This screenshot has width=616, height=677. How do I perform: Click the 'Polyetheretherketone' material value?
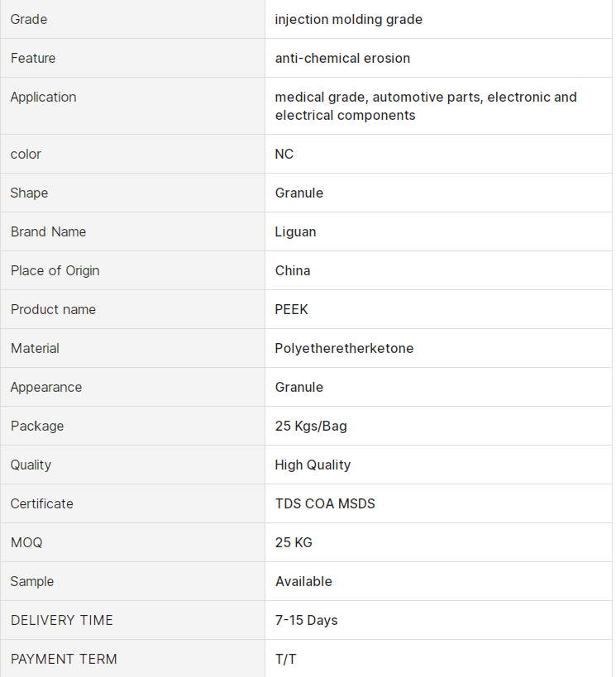pos(344,348)
